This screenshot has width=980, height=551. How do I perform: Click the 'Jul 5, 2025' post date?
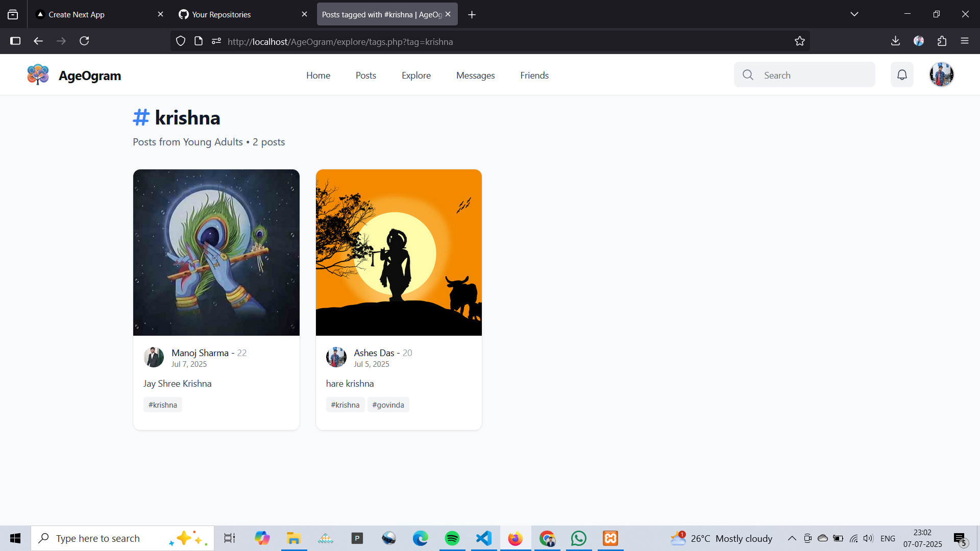pyautogui.click(x=372, y=364)
